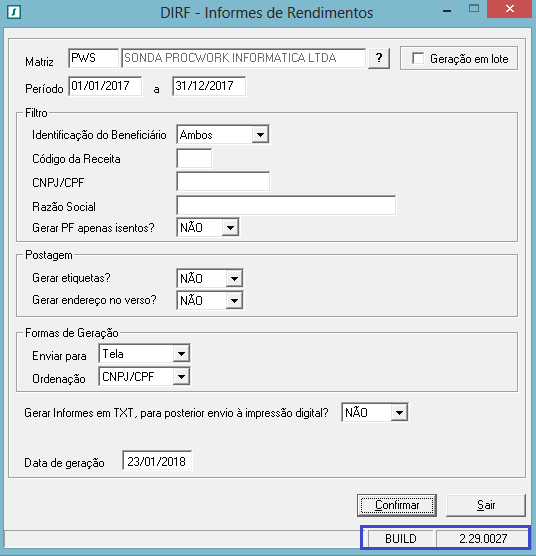
Task: Focus the Código da Receita field
Action: click(x=194, y=159)
